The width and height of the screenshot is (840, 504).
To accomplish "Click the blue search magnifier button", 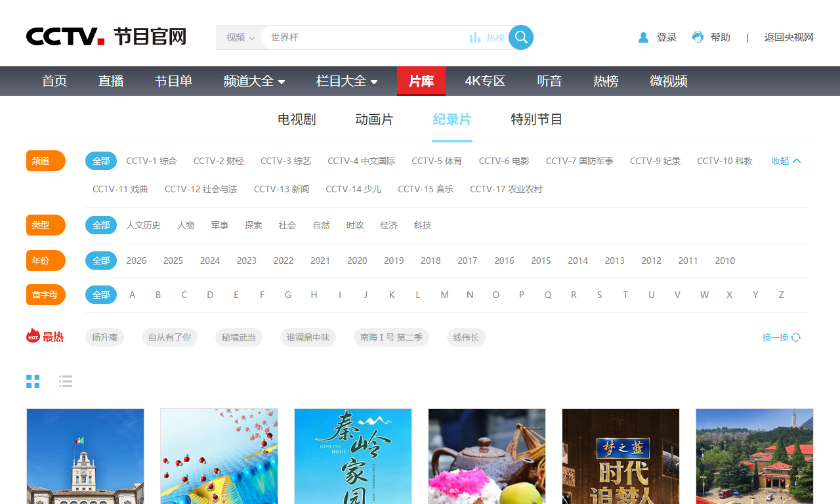I will pyautogui.click(x=521, y=37).
